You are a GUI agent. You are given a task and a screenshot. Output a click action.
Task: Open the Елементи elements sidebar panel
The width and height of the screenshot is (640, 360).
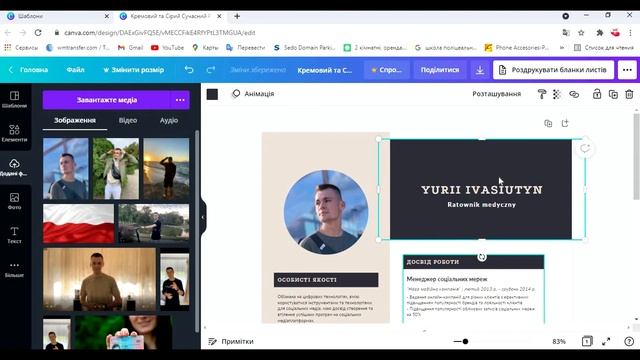coord(14,133)
